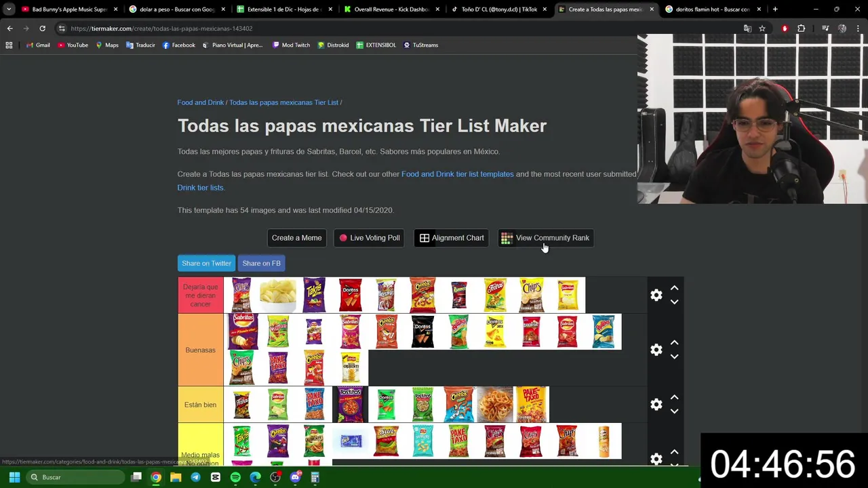Image resolution: width=868 pixels, height=488 pixels.
Task: Select the red 'Dejaría que me dieran cancer' label
Action: (201, 296)
